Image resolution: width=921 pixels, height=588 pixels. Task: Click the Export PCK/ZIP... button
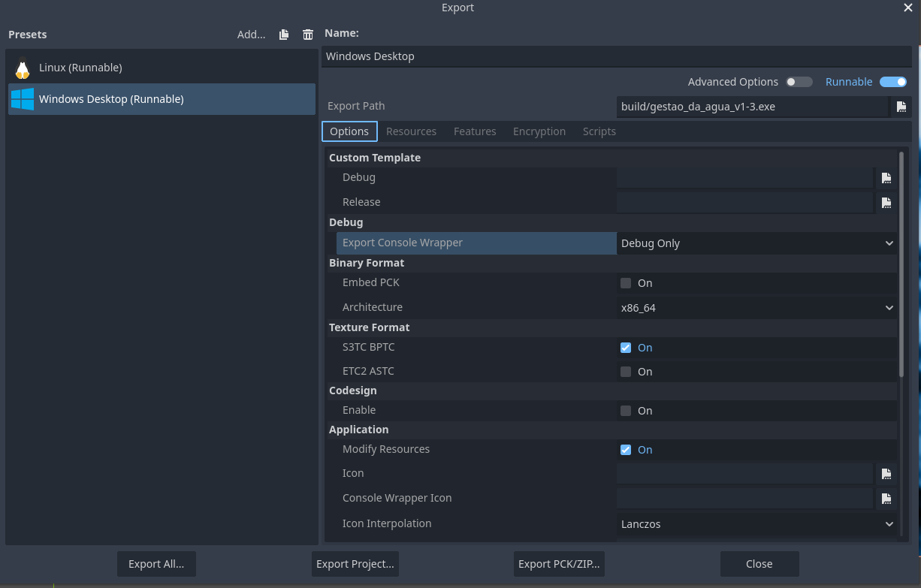click(558, 564)
